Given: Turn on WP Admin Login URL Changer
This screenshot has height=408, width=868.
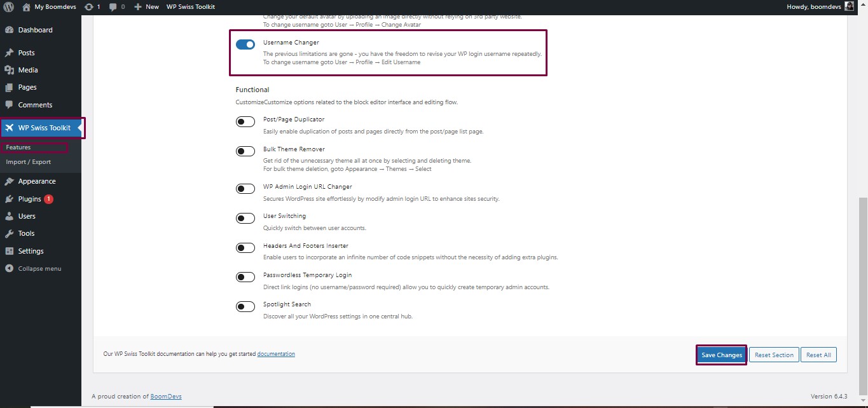Looking at the screenshot, I should click(245, 189).
